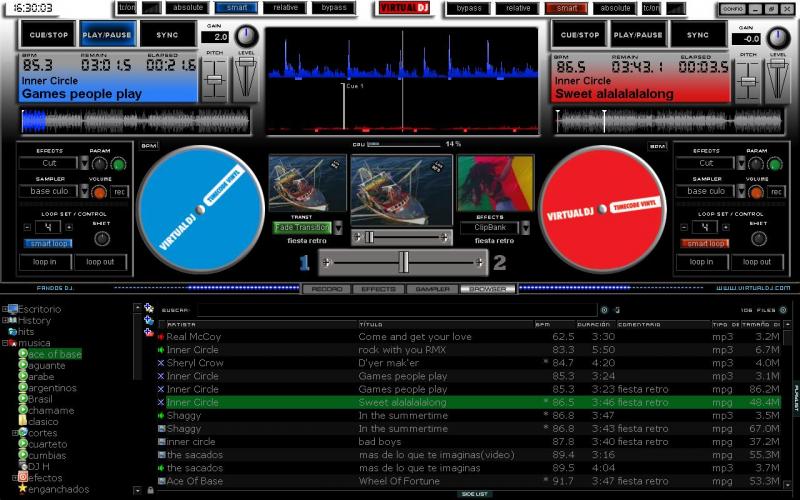This screenshot has width=800, height=500.
Task: Open ClipBank video effects dropdown arrow
Action: tap(525, 228)
